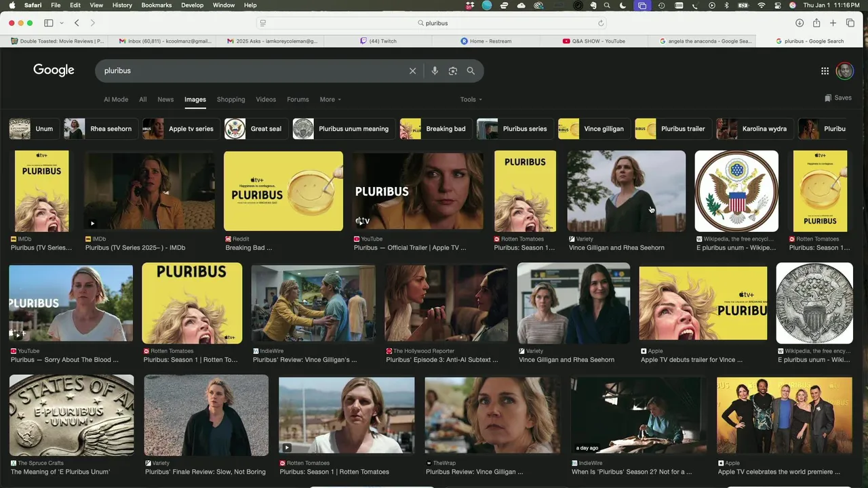Viewport: 868px width, 488px height.
Task: Expand the More search filter dropdown
Action: (330, 100)
